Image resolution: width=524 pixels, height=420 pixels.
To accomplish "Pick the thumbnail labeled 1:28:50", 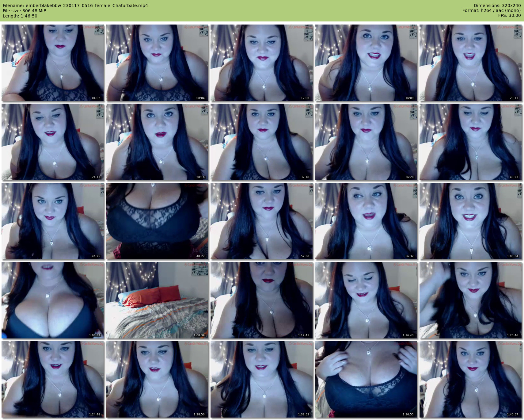I will 157,379.
